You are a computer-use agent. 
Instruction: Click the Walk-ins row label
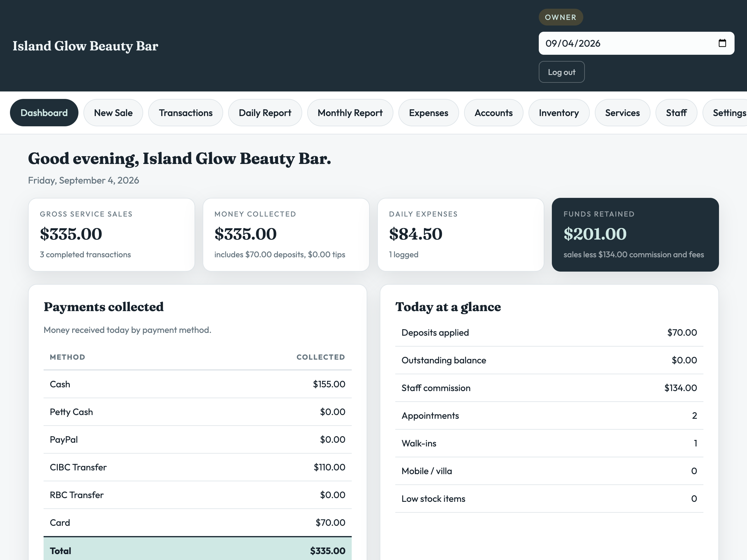coord(419,443)
